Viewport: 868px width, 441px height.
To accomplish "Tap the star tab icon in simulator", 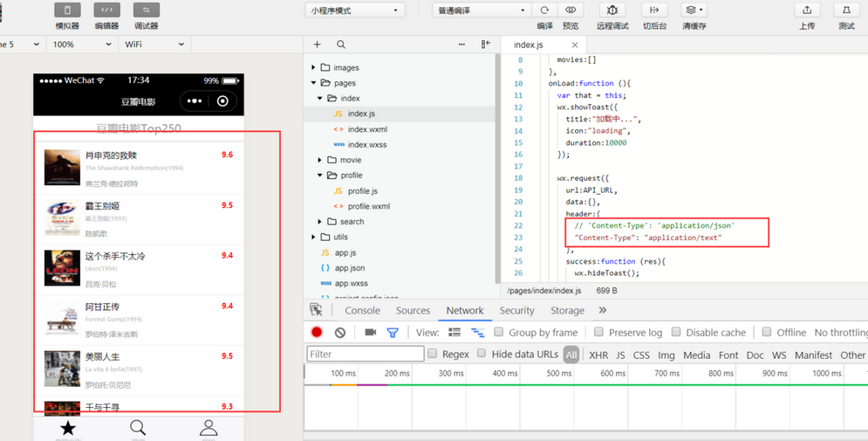I will click(68, 427).
